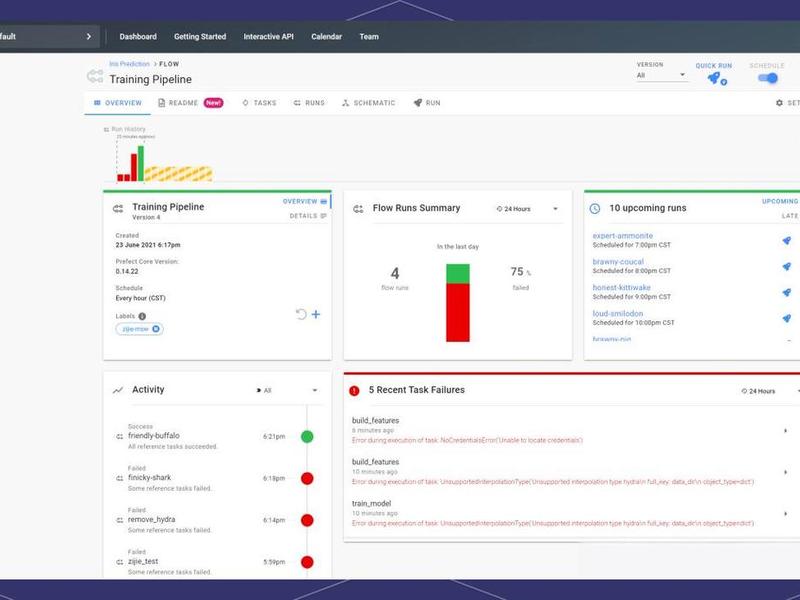Open the Flow Runs Summary 24 Hours dropdown
The height and width of the screenshot is (600, 800).
click(528, 209)
